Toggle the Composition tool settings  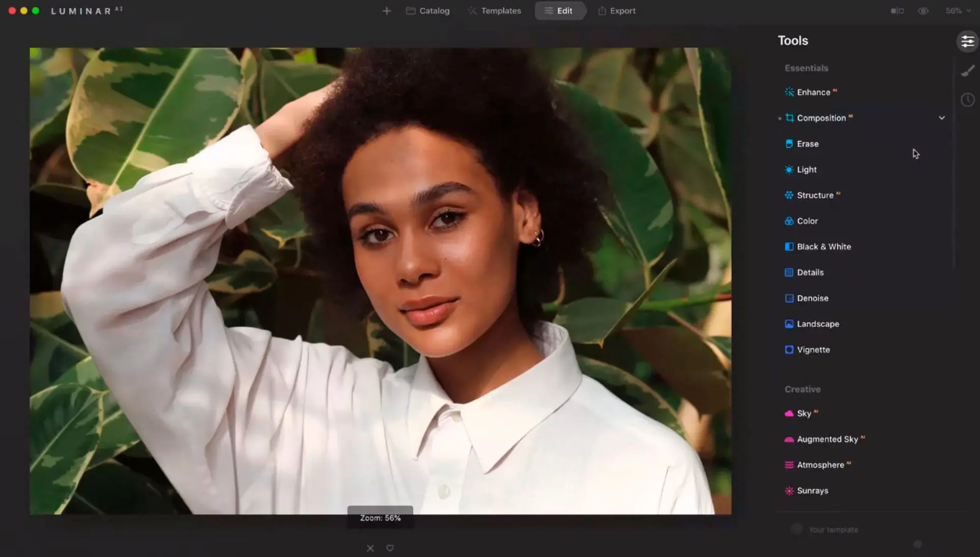[x=942, y=118]
